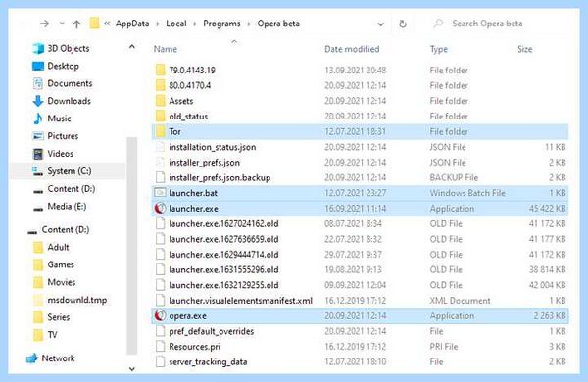This screenshot has width=588, height=382.
Task: Select Media (E:) drive
Action: (67, 207)
